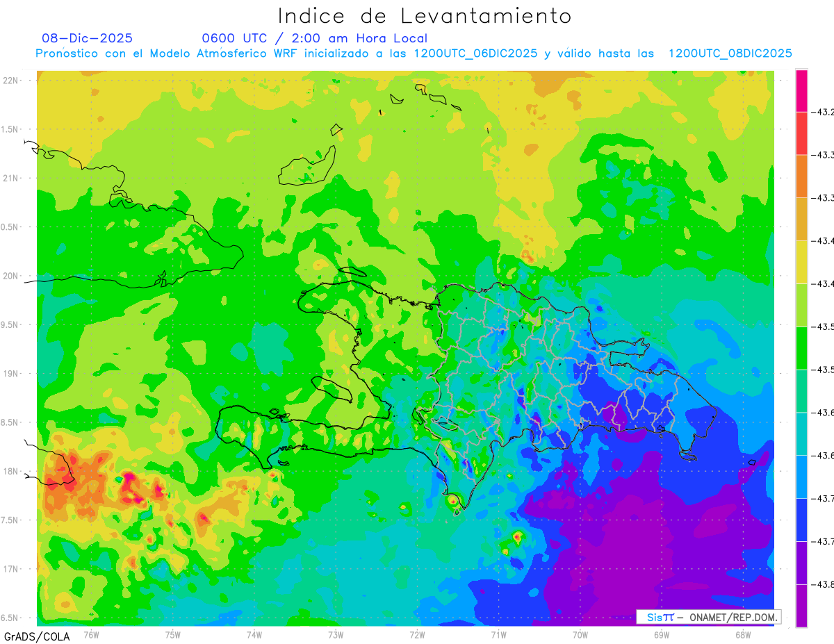Click the '20N' latitude label
Screen dimensions: 834x644
11,276
